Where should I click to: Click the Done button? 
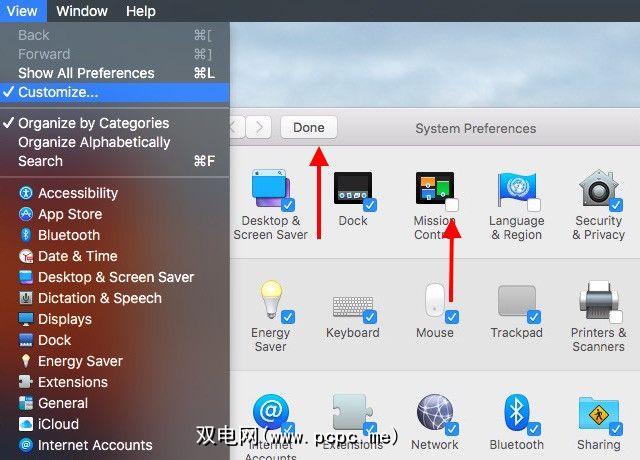[309, 127]
